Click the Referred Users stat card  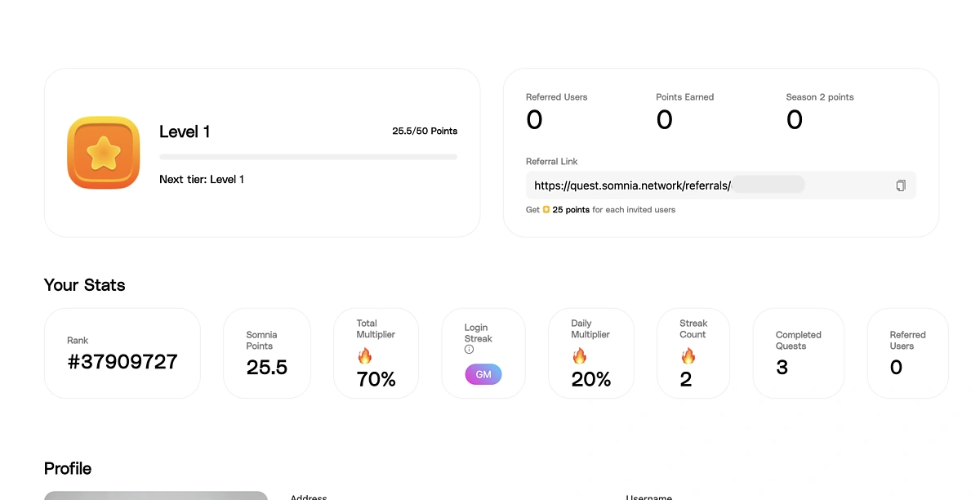(907, 353)
